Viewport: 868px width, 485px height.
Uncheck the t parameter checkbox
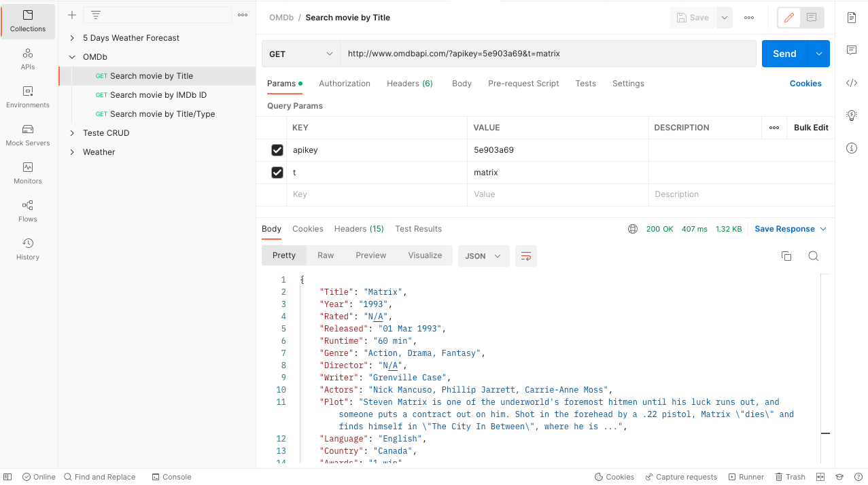coord(277,173)
